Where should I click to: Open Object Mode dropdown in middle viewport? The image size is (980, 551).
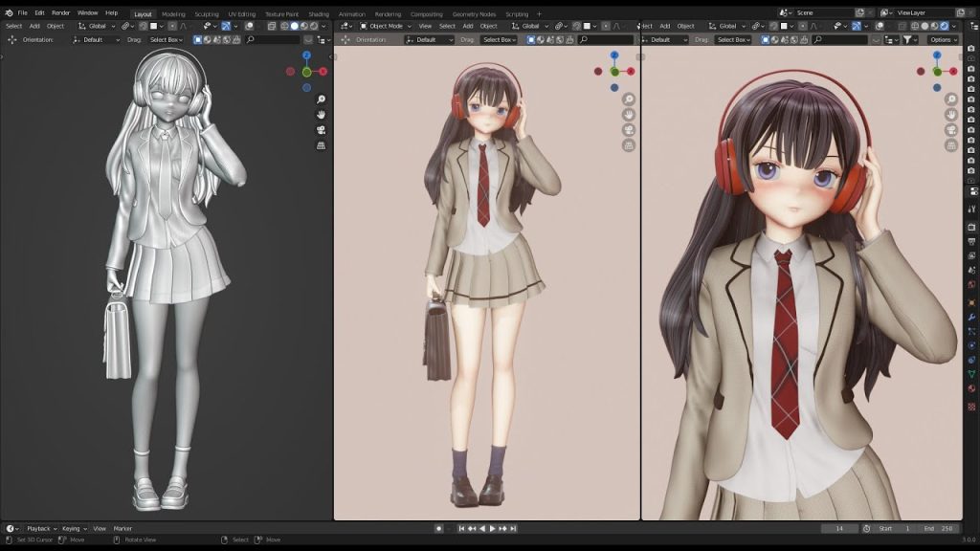[386, 26]
